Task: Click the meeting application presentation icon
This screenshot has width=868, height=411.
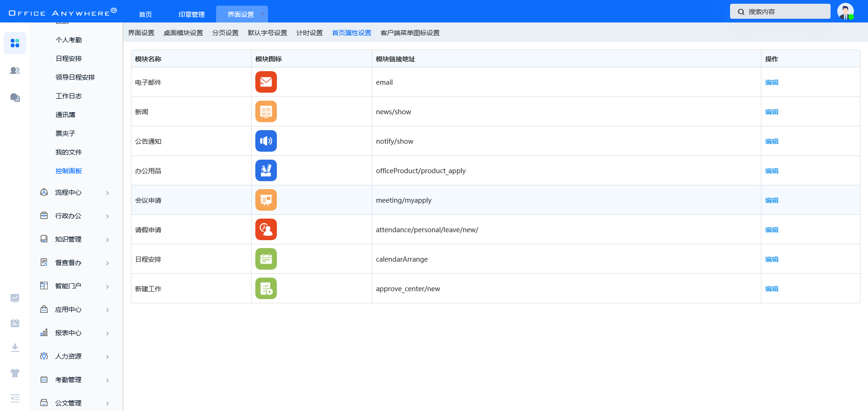Action: (266, 200)
